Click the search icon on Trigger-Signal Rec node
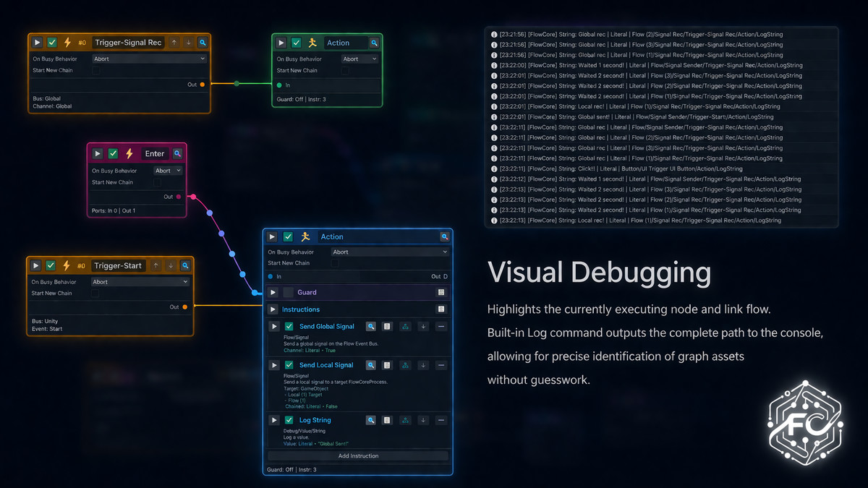 pyautogui.click(x=203, y=43)
